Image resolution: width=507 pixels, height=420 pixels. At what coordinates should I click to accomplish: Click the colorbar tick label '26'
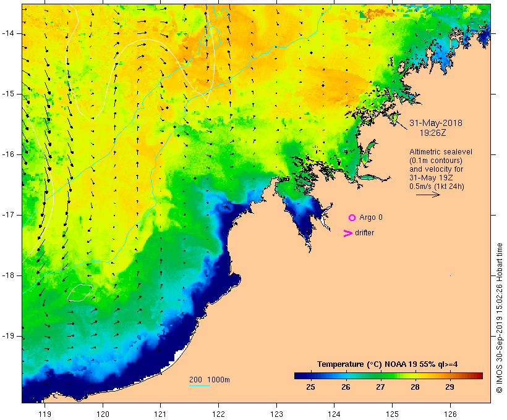(346, 387)
